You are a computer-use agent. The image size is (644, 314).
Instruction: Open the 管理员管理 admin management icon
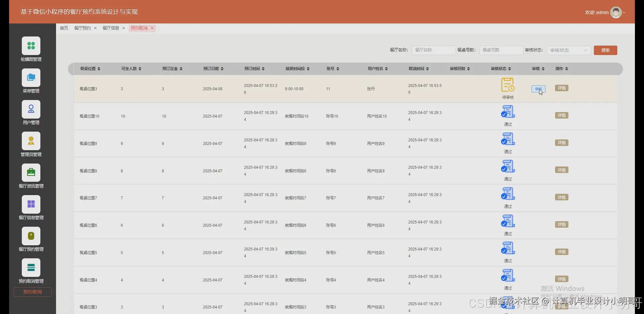(31, 141)
